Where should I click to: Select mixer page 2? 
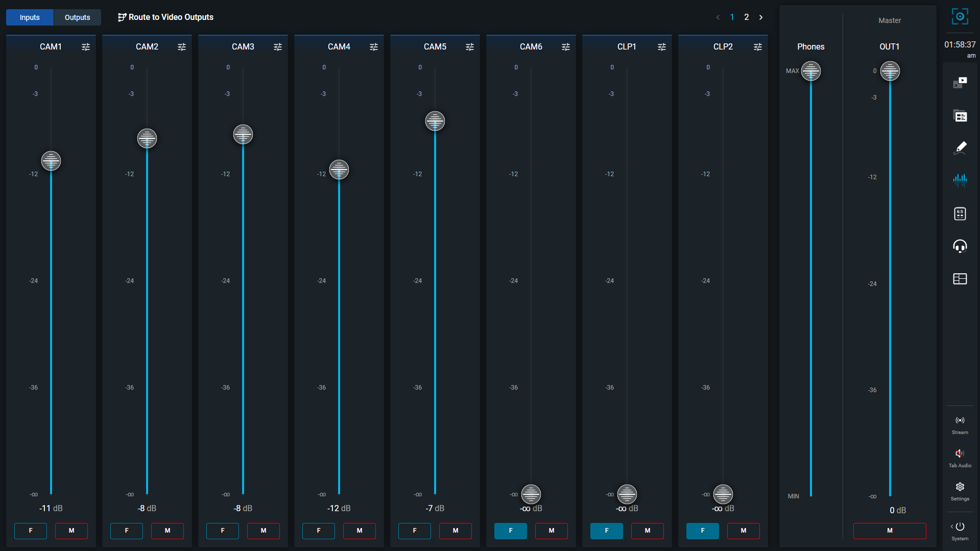747,17
